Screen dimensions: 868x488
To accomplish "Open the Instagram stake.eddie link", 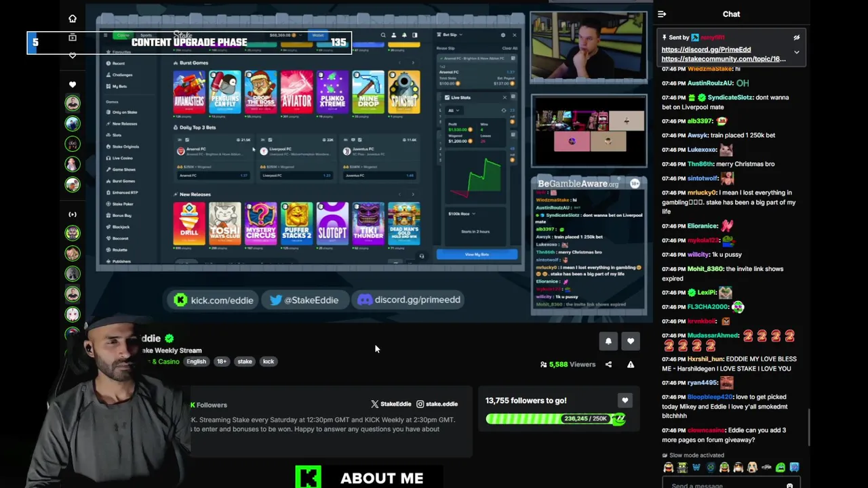I will pyautogui.click(x=437, y=404).
